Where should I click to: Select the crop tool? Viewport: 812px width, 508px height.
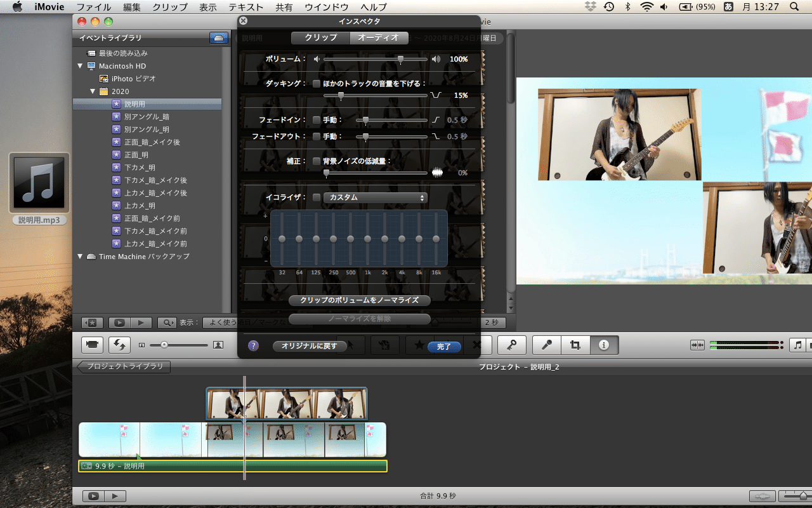(x=575, y=345)
